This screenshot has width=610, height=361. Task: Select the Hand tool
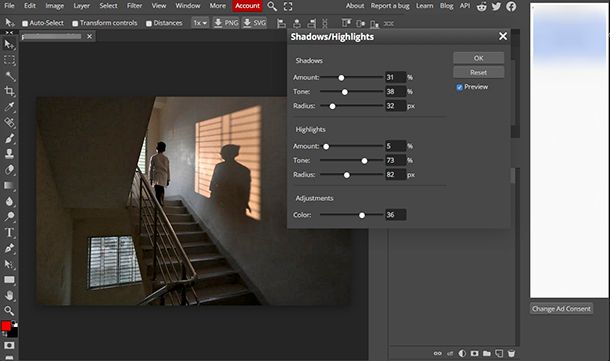click(x=9, y=295)
